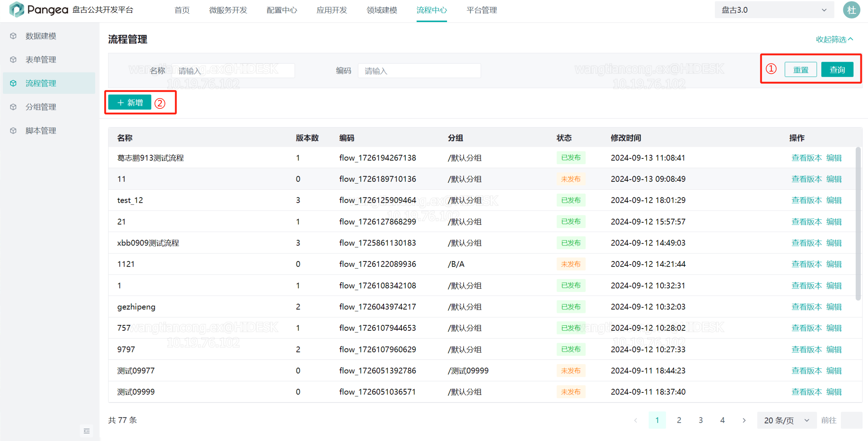Screen dimensions: 868x441
Task: Go to page 2
Action: point(679,420)
